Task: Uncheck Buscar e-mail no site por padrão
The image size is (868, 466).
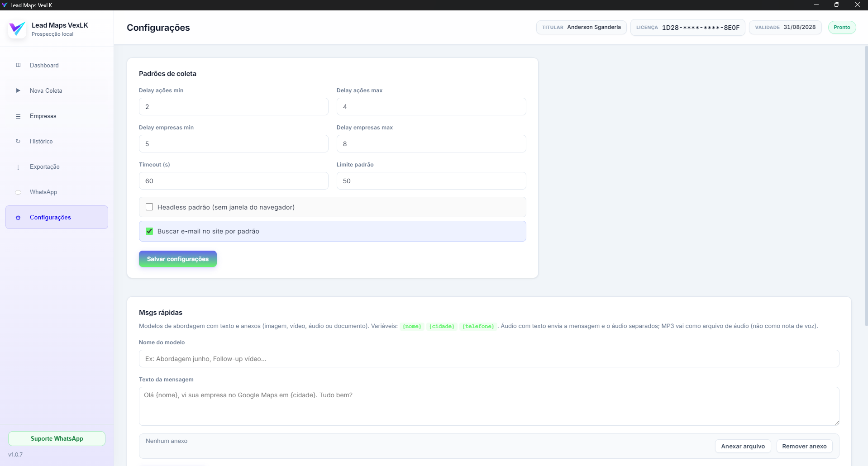Action: pyautogui.click(x=149, y=231)
